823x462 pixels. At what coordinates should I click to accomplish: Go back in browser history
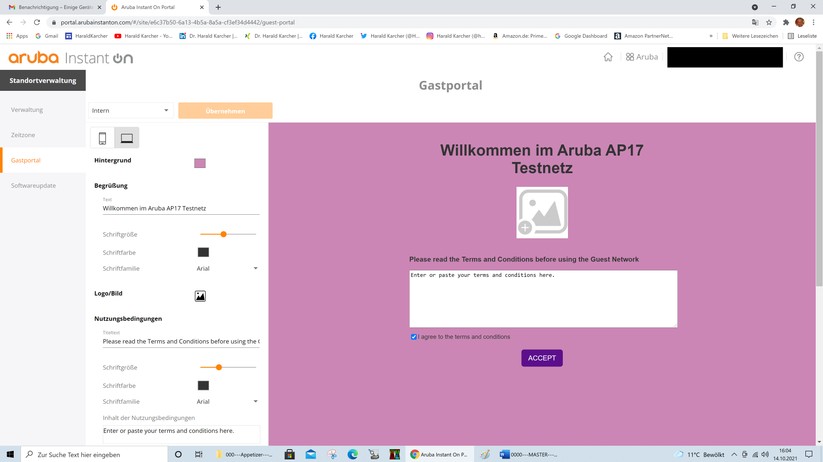coord(9,22)
